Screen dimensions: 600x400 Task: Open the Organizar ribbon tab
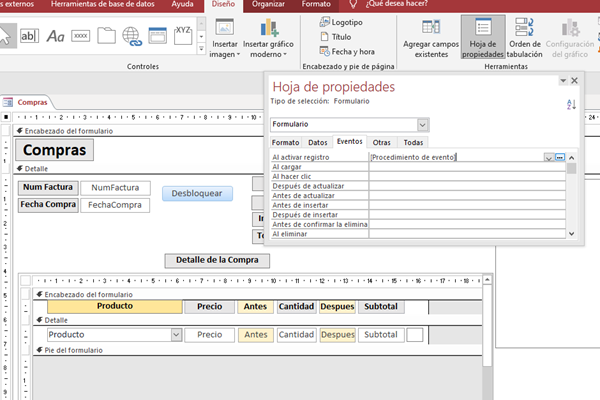click(x=268, y=5)
